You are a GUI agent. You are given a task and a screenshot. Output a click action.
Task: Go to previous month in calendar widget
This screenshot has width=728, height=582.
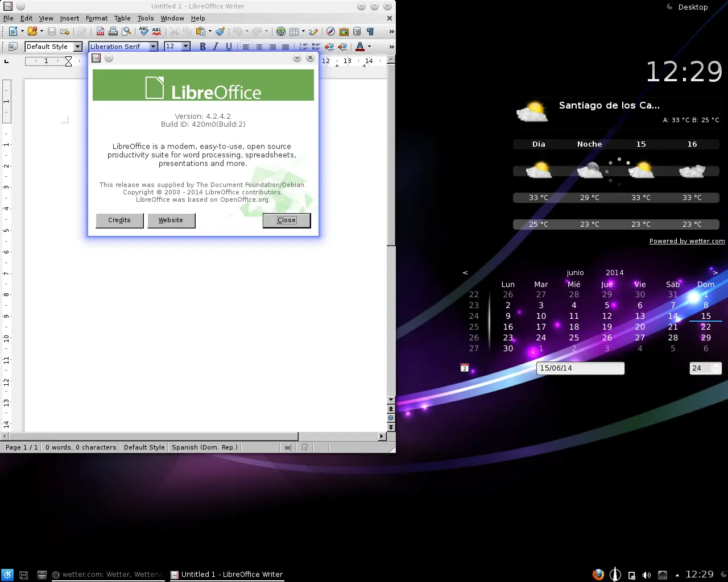465,273
